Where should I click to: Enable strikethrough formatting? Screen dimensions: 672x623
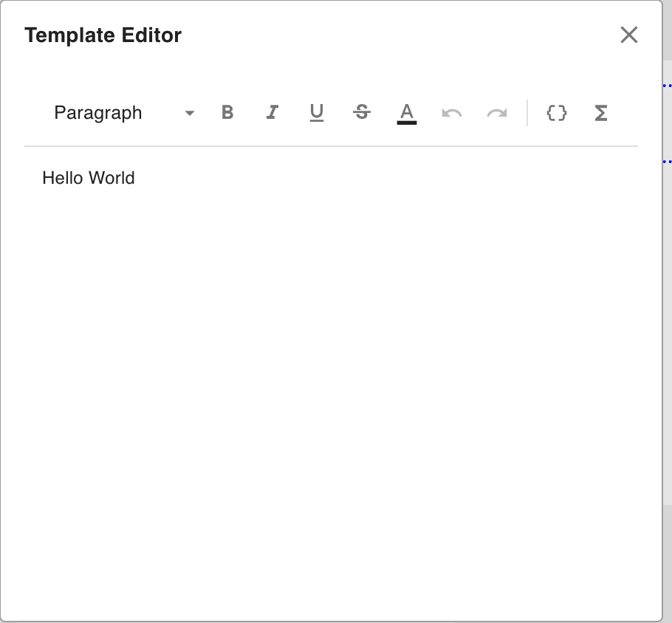click(x=362, y=113)
